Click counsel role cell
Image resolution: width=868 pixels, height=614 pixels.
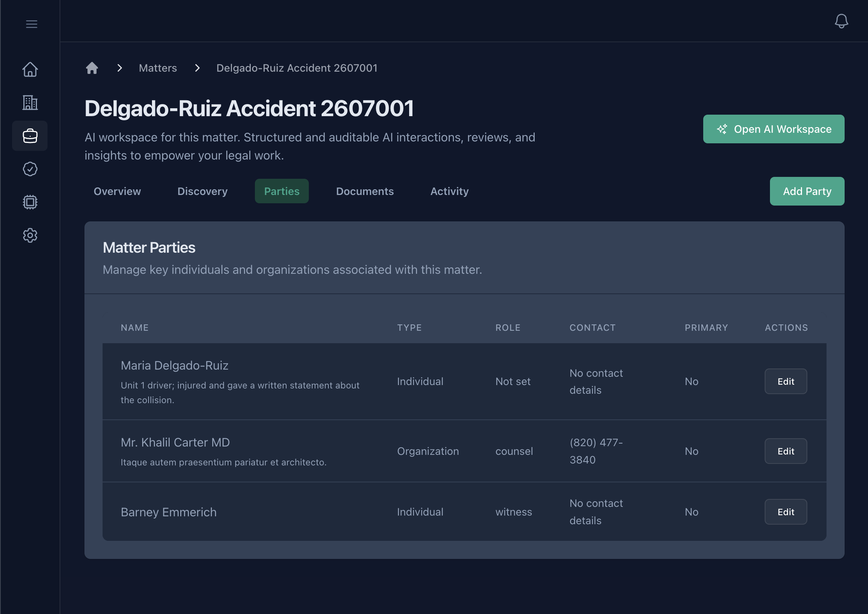click(x=514, y=451)
